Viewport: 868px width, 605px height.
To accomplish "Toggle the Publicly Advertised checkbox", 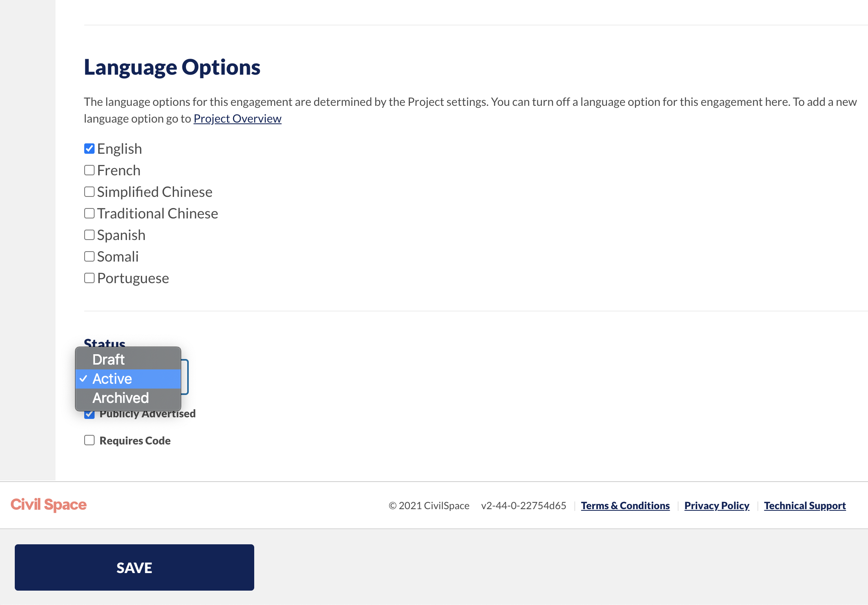I will (89, 415).
